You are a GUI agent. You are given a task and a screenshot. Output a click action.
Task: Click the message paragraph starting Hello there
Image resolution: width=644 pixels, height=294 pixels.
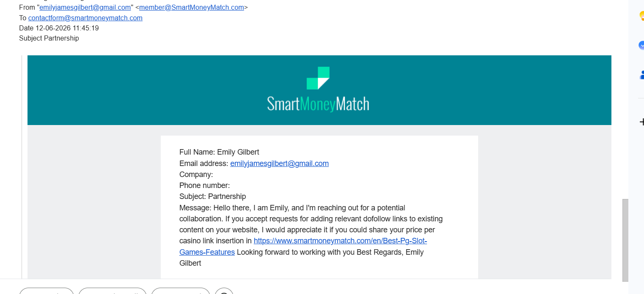point(311,236)
